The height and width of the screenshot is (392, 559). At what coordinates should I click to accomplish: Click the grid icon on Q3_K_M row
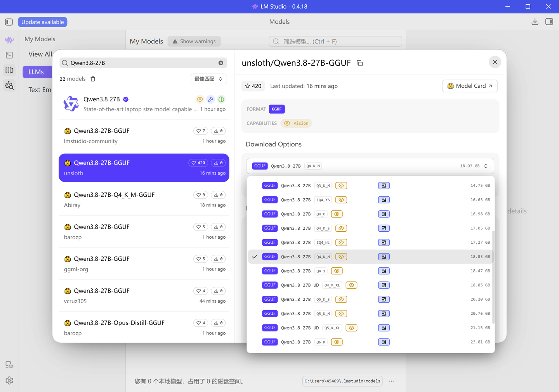click(x=384, y=186)
